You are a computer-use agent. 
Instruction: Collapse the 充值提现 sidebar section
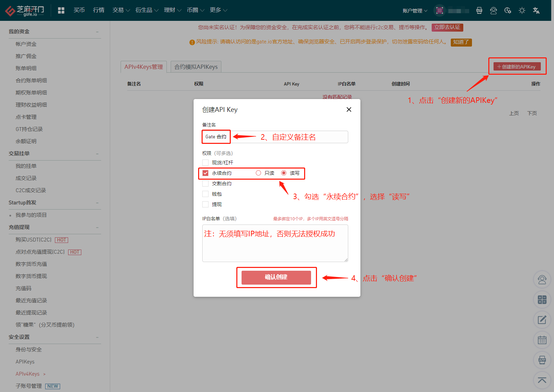tap(97, 227)
